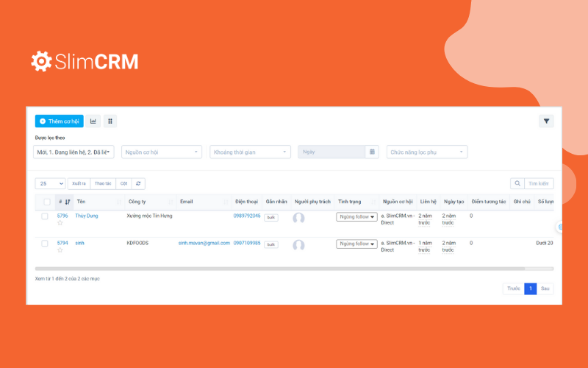
Task: Open the 25 rows-per-page selector
Action: point(50,183)
